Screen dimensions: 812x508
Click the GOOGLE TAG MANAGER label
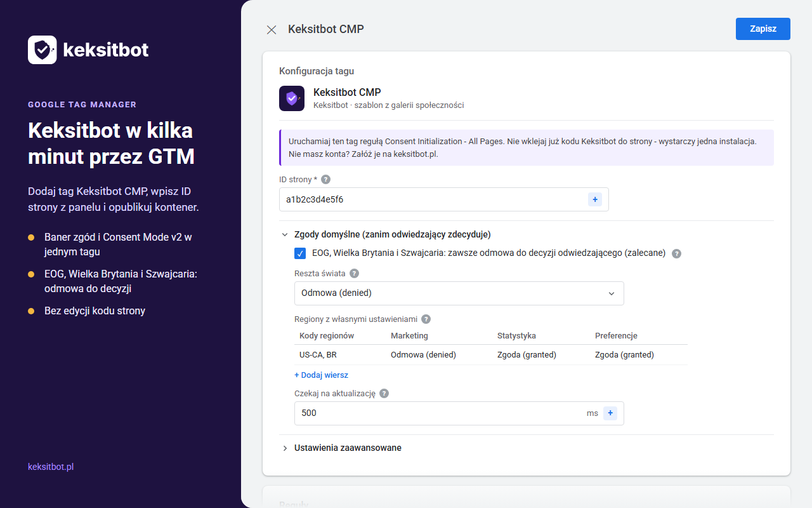tap(82, 105)
